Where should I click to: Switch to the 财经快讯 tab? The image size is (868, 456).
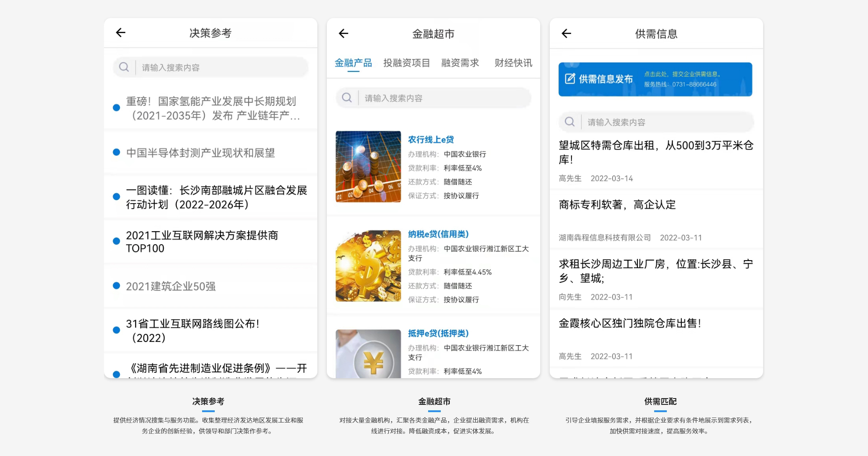point(513,63)
